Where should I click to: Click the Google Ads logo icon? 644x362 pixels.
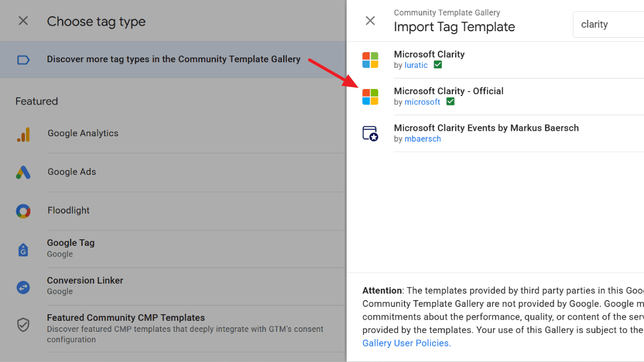tap(23, 172)
